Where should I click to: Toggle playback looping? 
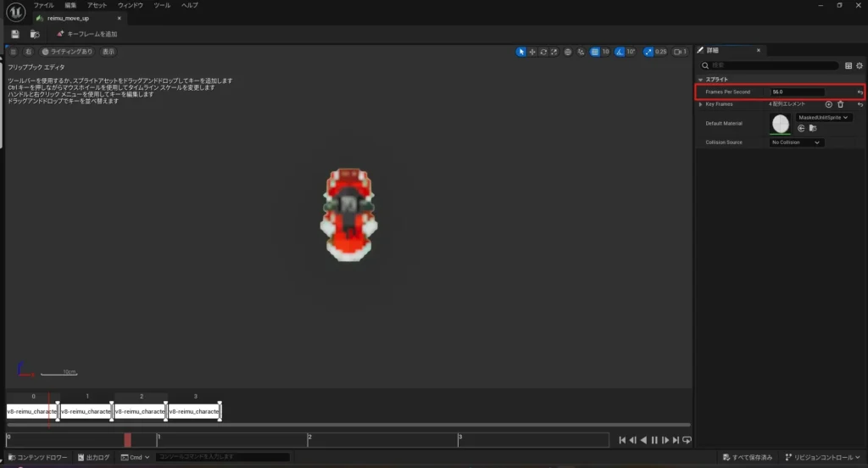pyautogui.click(x=687, y=440)
